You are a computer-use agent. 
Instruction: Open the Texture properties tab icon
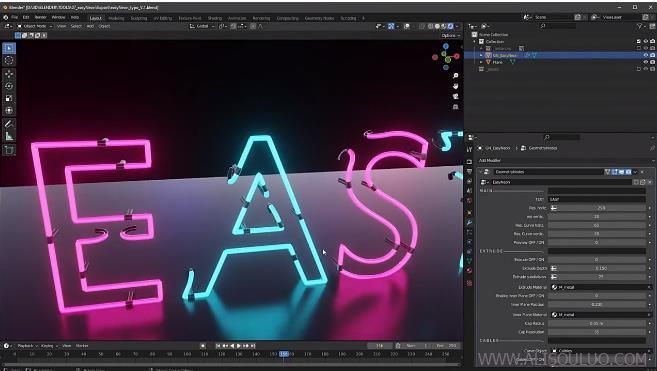470,283
